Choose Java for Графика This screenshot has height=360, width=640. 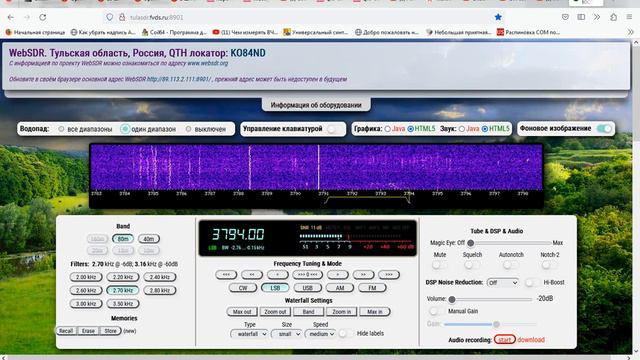coord(387,129)
